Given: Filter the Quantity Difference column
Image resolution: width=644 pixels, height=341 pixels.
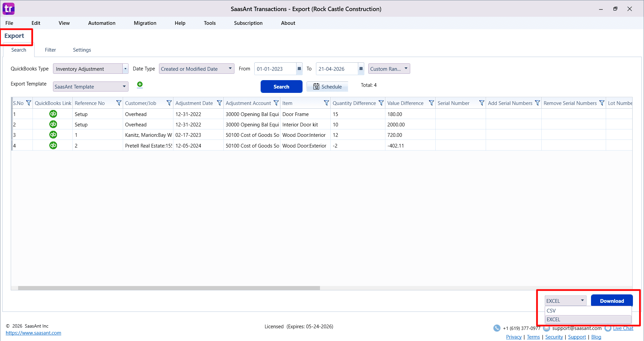Looking at the screenshot, I should 381,103.
